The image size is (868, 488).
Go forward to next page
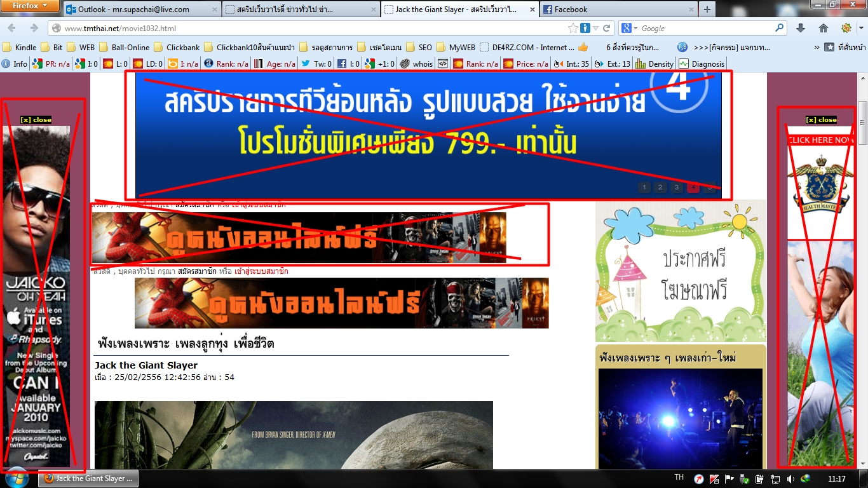34,28
